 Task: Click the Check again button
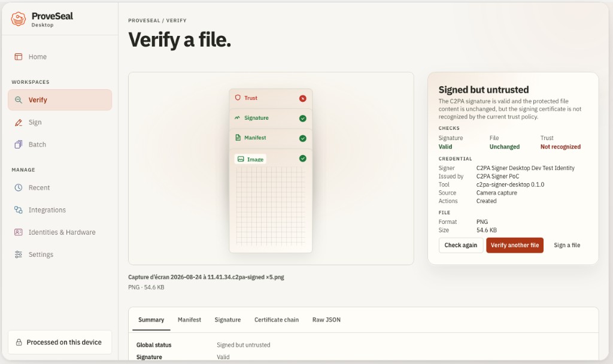pos(461,245)
